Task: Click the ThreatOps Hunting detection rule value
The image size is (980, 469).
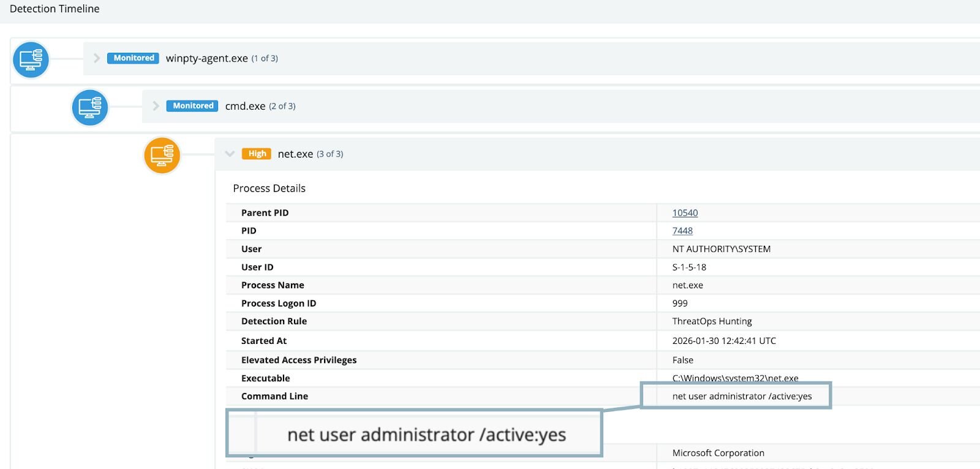Action: click(712, 321)
